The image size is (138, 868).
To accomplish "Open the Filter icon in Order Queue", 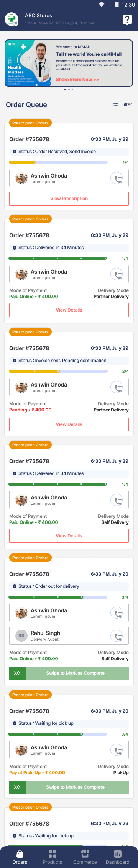I will tap(116, 104).
